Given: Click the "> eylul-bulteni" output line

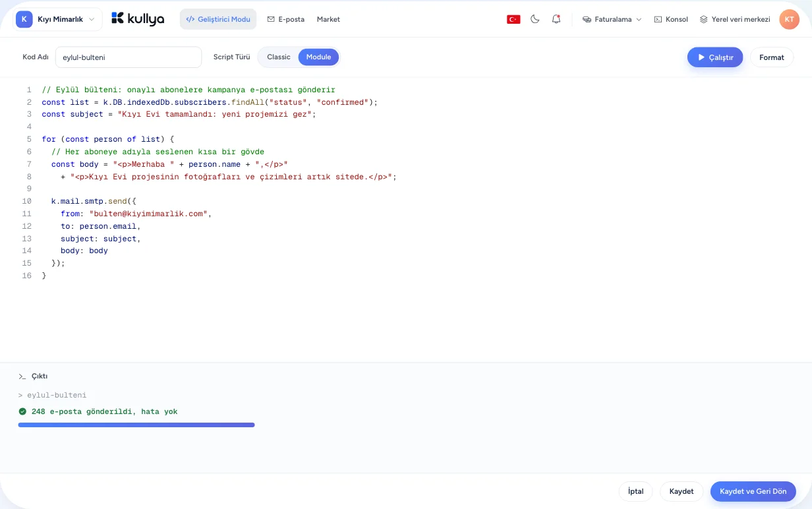Looking at the screenshot, I should click(52, 396).
